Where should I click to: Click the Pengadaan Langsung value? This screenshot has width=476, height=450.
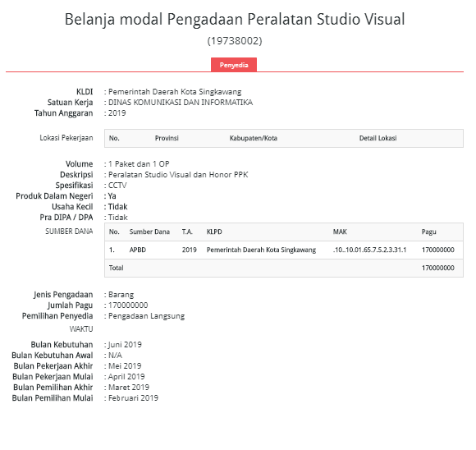click(146, 316)
